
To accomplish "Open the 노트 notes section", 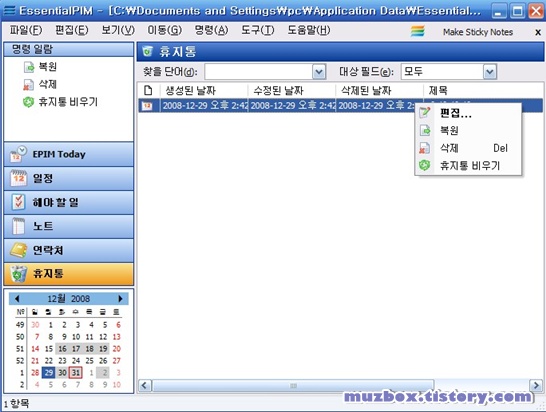I will coord(69,226).
